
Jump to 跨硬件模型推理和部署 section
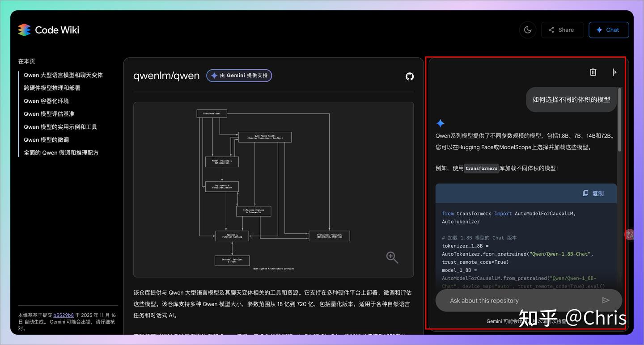click(52, 88)
